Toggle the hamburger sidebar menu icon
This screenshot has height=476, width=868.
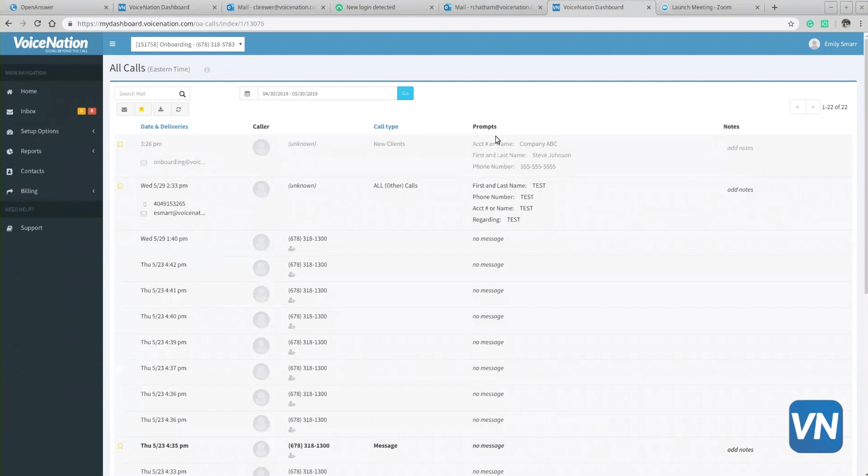(113, 44)
